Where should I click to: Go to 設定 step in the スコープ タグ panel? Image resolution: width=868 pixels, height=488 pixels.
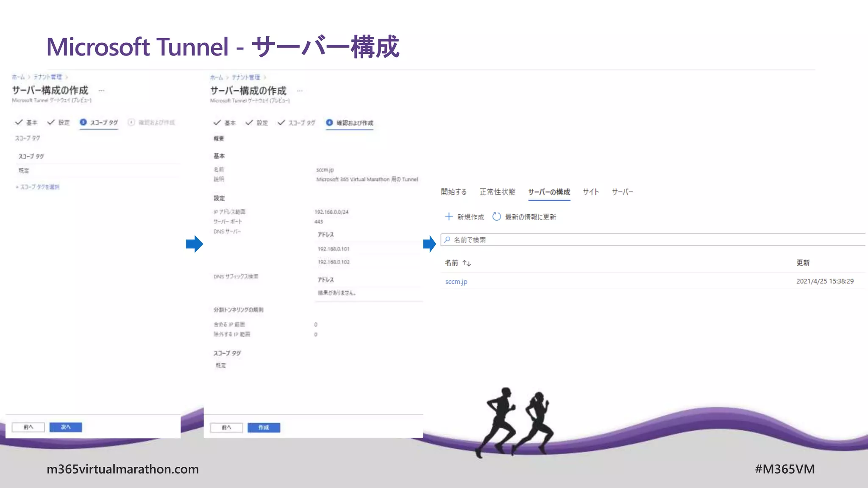click(x=58, y=122)
